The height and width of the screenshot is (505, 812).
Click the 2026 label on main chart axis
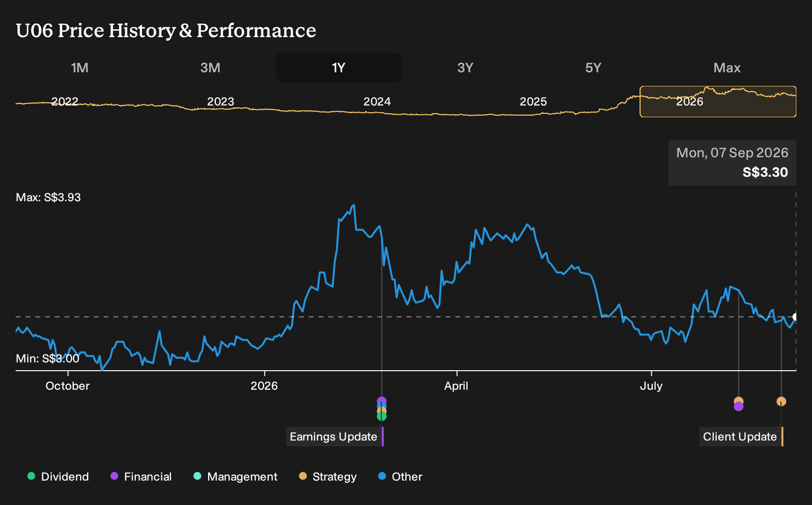[264, 386]
